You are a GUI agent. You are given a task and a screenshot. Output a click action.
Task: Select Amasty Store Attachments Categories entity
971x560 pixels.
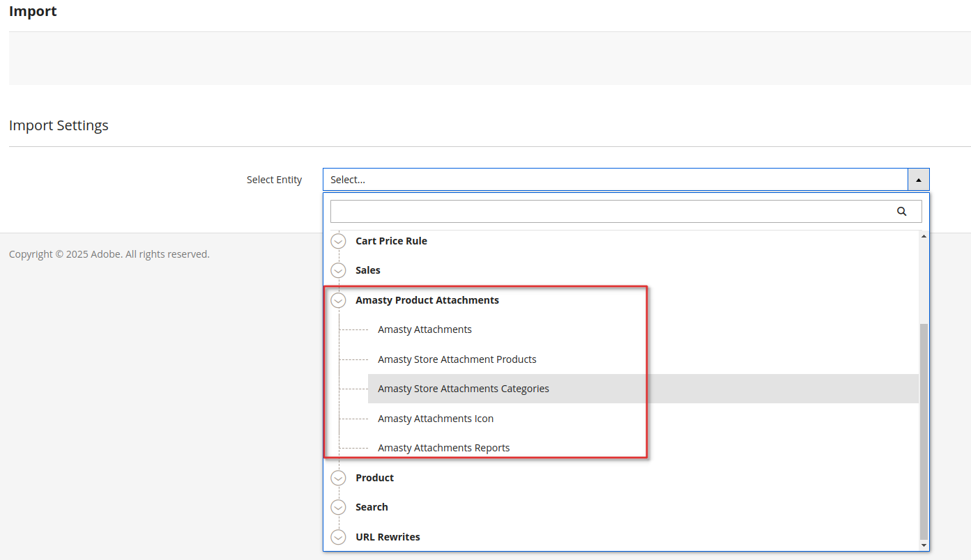pyautogui.click(x=464, y=389)
